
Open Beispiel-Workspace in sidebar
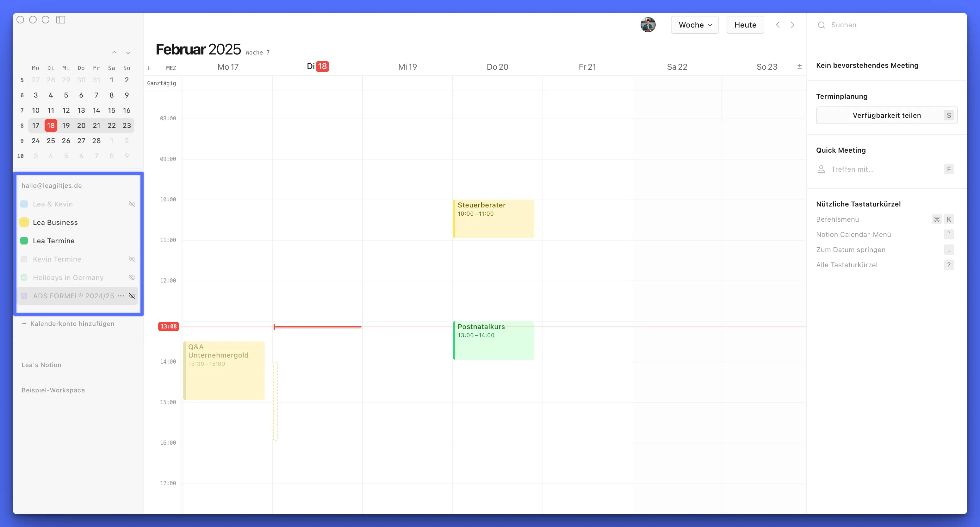coord(53,390)
